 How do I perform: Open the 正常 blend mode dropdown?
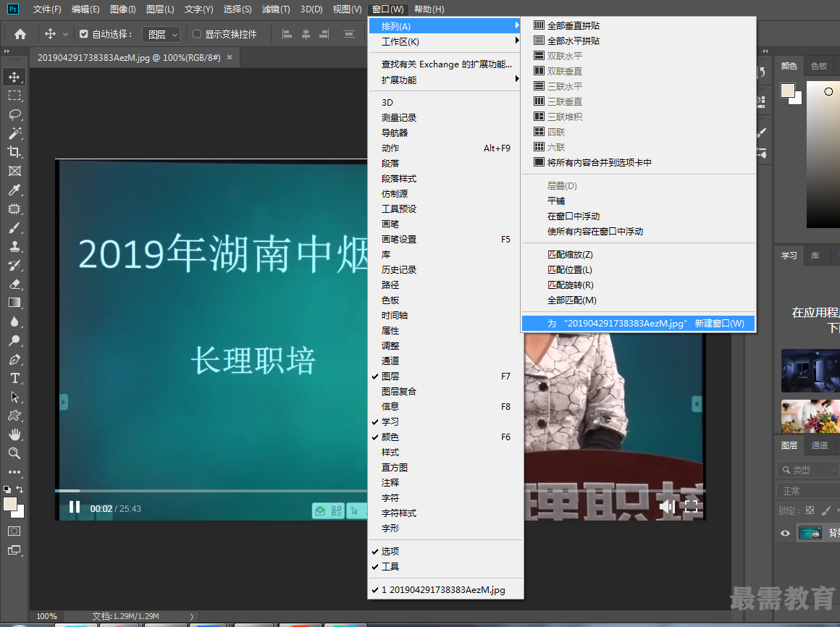click(808, 491)
